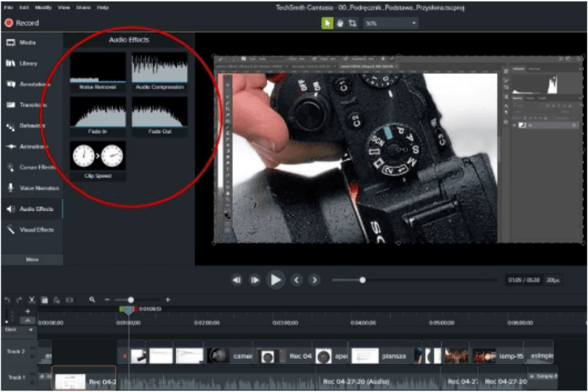Toggle visibility eye of Track 1

(x=33, y=374)
